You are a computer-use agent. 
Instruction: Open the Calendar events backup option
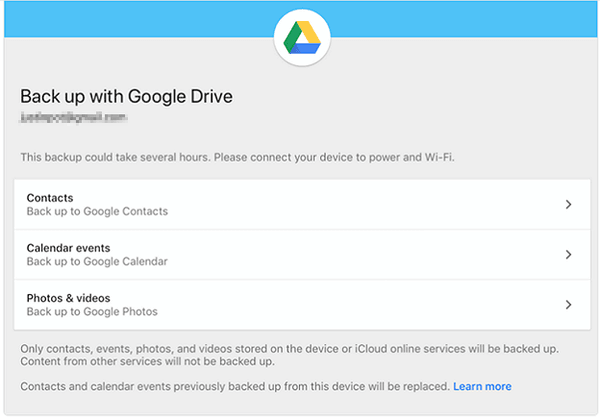point(68,248)
